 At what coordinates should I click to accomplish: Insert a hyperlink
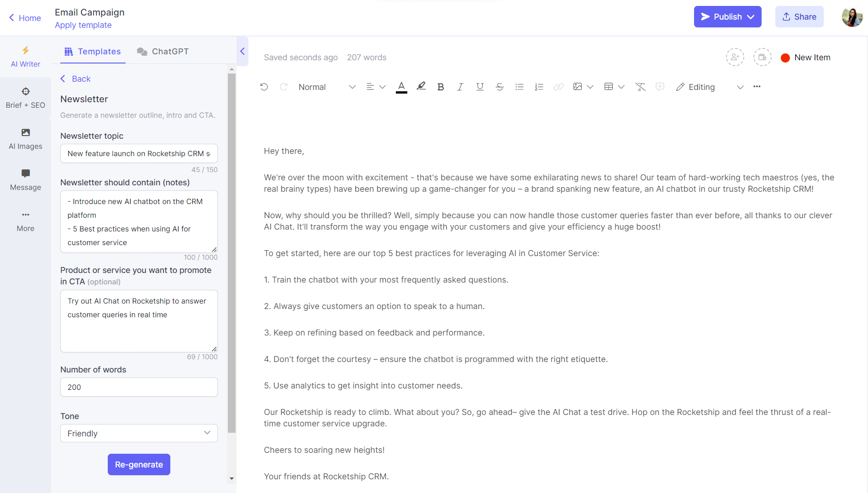(x=558, y=87)
